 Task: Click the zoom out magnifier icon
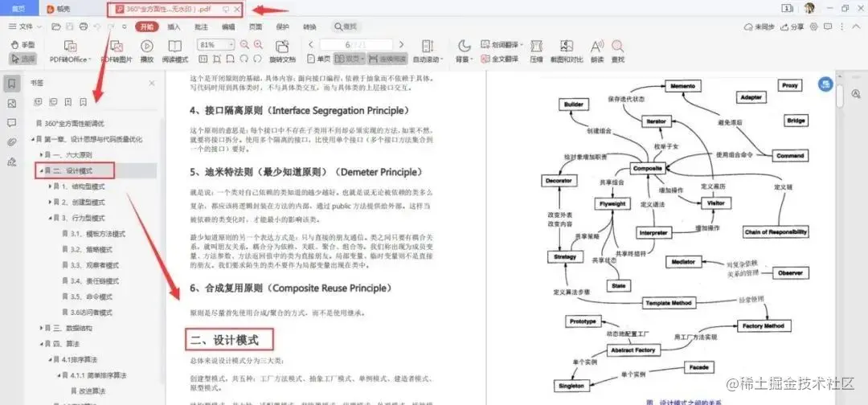[x=244, y=45]
